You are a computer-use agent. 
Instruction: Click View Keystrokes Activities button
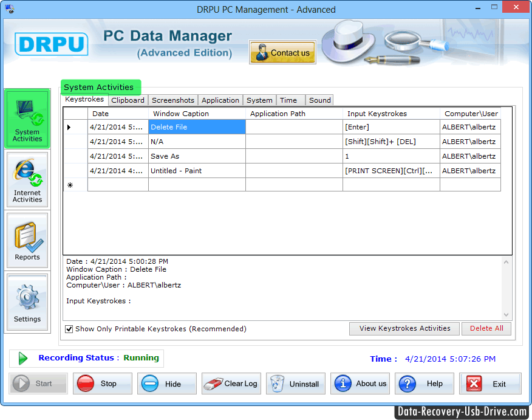click(404, 328)
